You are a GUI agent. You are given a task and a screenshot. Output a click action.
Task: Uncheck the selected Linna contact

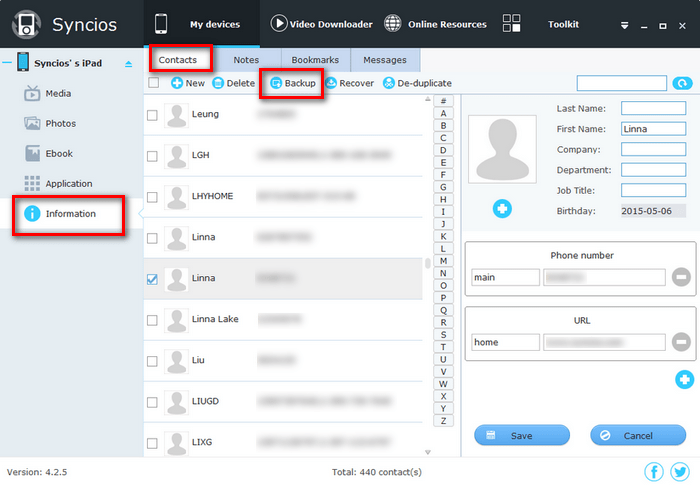[x=152, y=279]
